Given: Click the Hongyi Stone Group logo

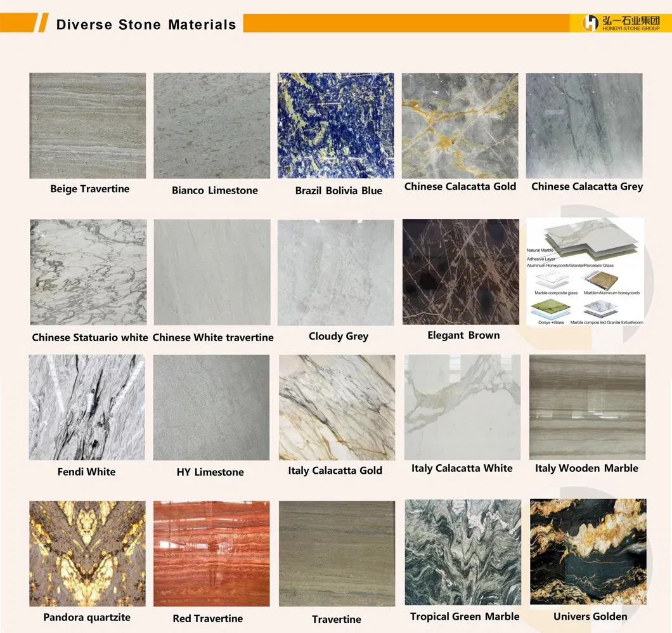Looking at the screenshot, I should pos(619,23).
